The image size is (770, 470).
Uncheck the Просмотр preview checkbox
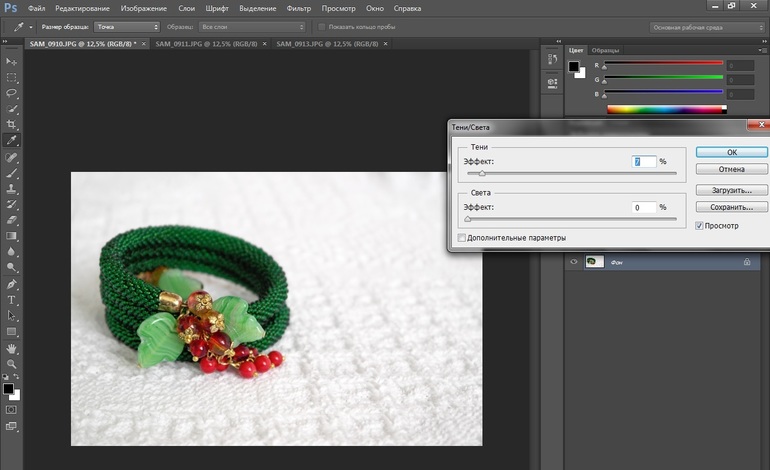(x=699, y=226)
